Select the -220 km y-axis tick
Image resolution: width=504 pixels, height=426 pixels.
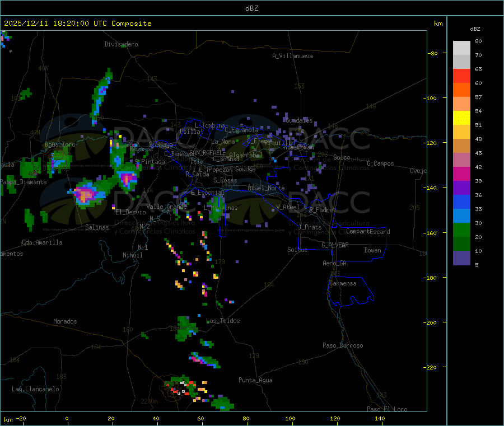coord(431,367)
